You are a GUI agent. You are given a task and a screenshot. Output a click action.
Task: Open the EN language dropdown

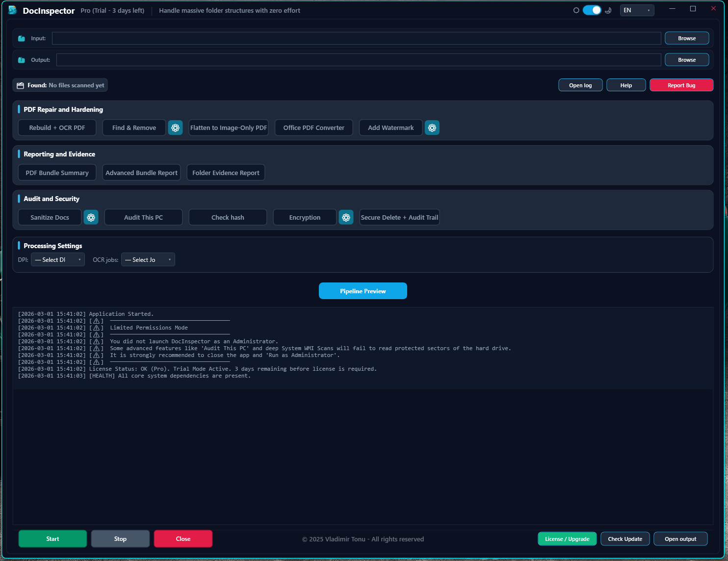click(637, 10)
